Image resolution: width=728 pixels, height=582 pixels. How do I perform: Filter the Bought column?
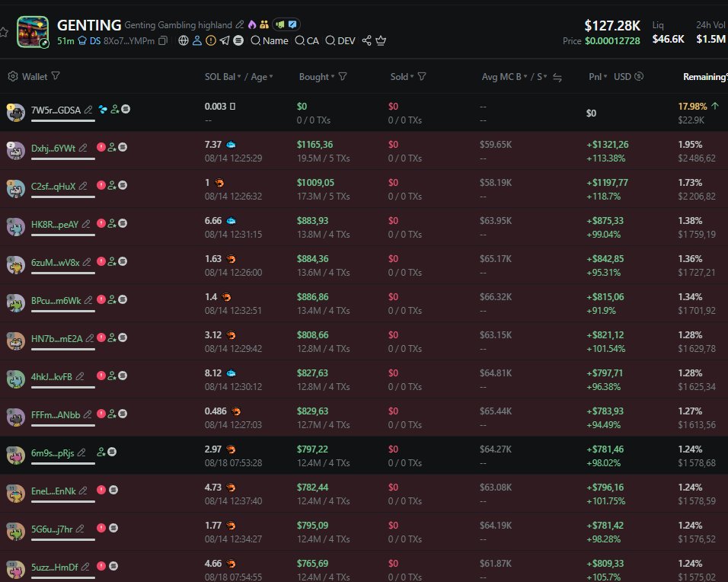tap(343, 76)
